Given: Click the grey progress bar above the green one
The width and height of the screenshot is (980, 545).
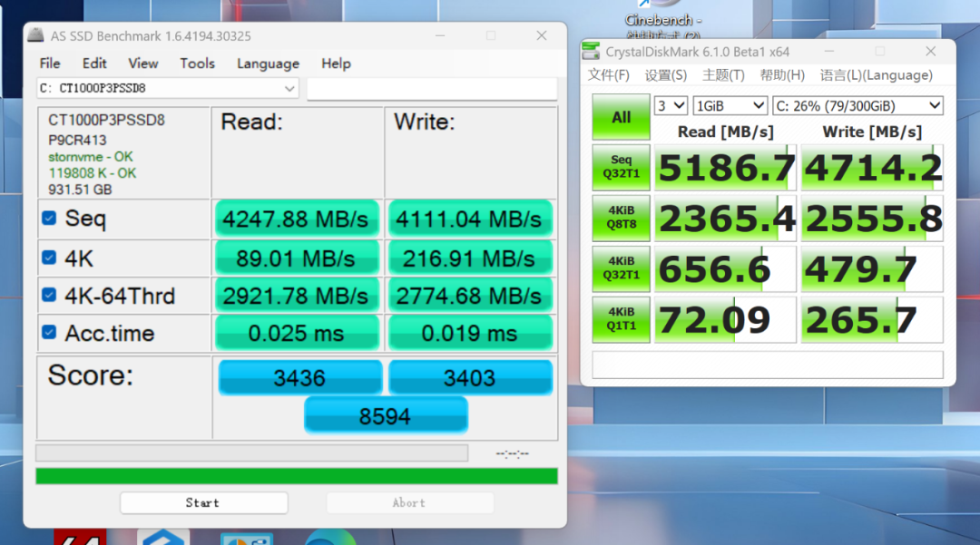Looking at the screenshot, I should coord(252,453).
